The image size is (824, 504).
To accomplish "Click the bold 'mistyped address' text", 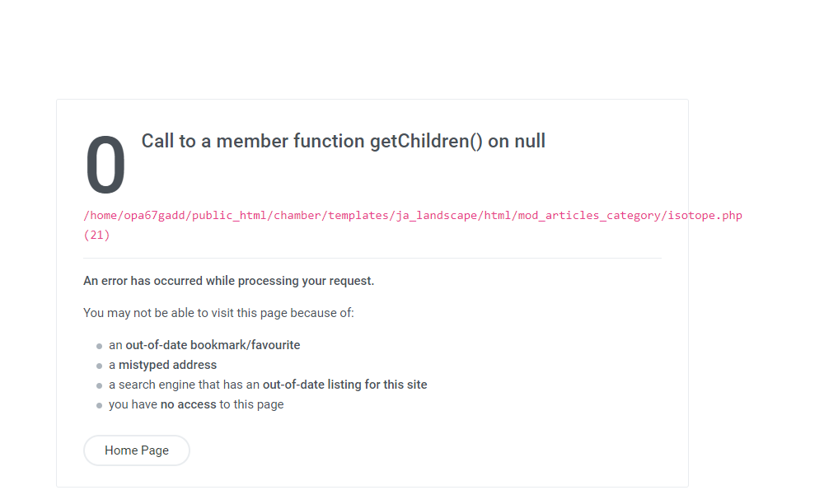I will click(167, 365).
